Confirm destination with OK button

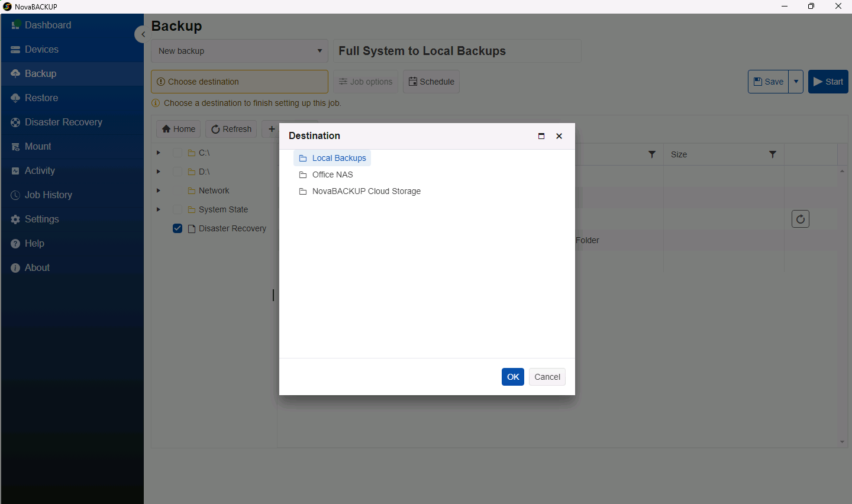[513, 377]
